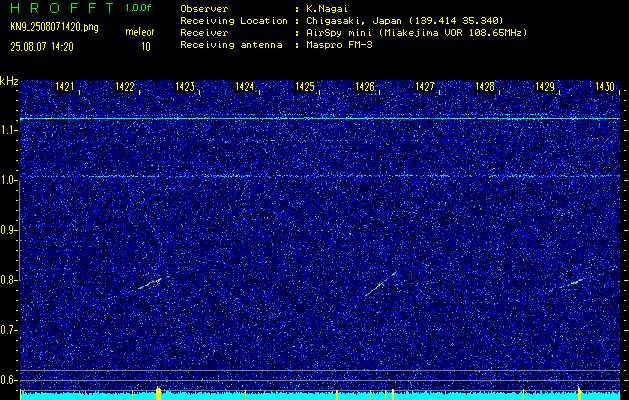
Task: Click the Receiving Location label
Action: coord(234,21)
